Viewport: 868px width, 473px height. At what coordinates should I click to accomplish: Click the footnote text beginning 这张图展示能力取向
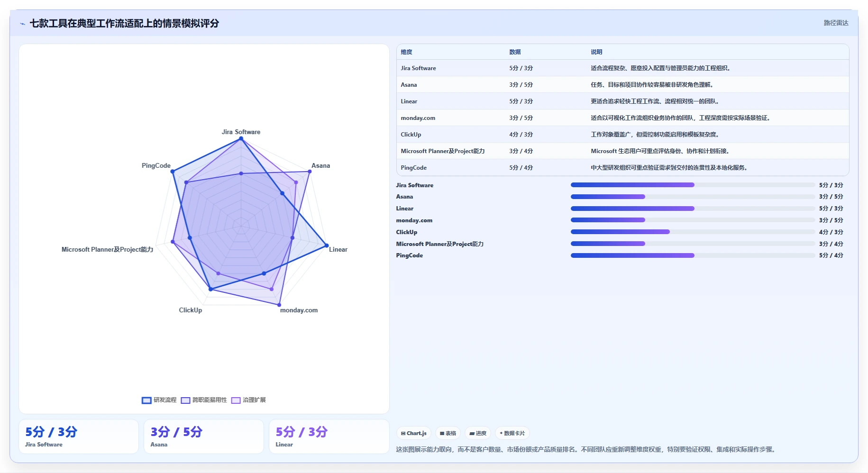pos(587,449)
